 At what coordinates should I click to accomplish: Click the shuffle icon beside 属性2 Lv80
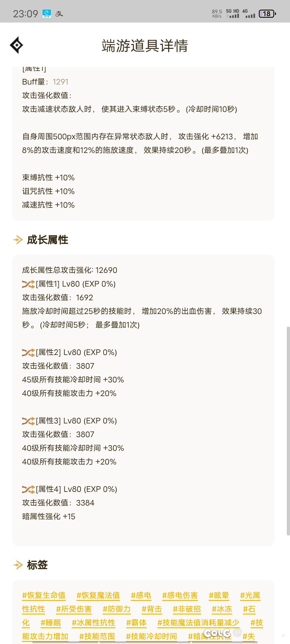[28, 353]
